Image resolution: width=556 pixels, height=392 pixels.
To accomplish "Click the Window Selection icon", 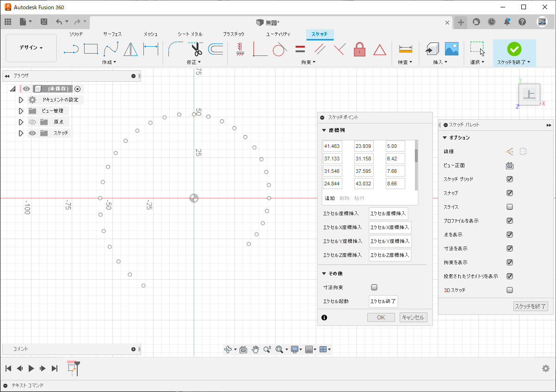I will pyautogui.click(x=477, y=49).
